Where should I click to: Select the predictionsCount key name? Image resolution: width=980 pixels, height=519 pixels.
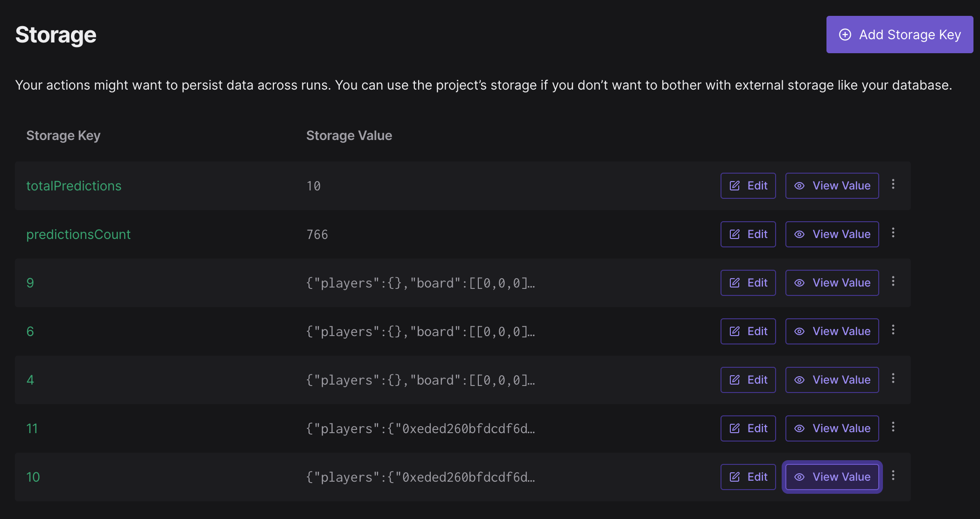pos(78,234)
